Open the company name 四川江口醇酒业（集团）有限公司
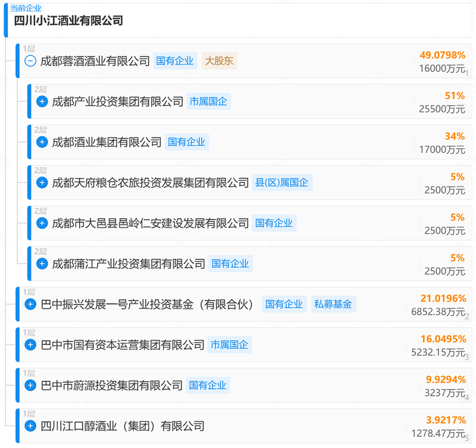Image resolution: width=476 pixels, height=448 pixels. tap(122, 426)
